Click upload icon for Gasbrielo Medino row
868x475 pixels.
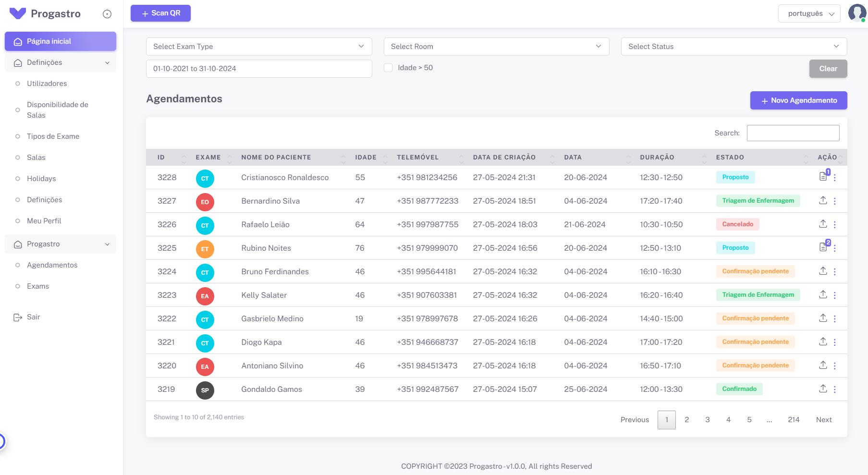[823, 318]
